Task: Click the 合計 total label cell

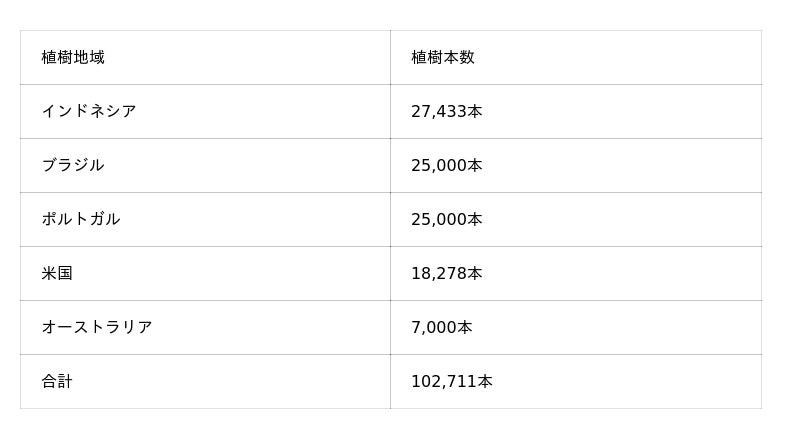Action: click(57, 381)
